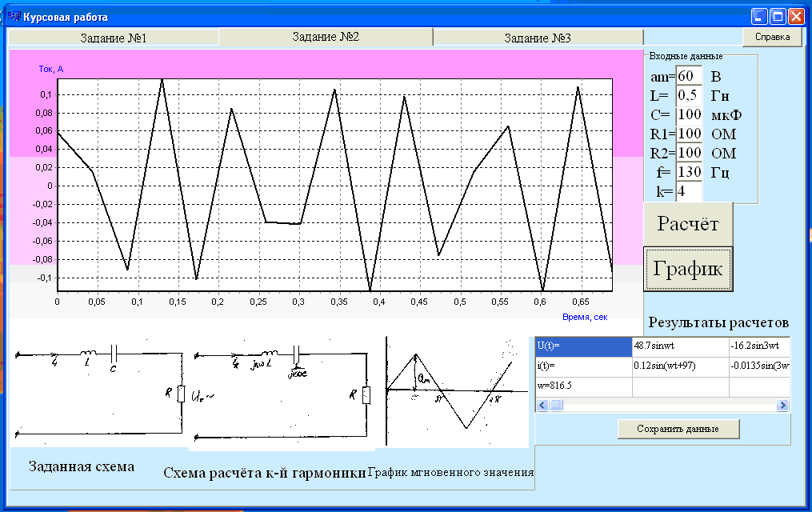Maximize the Курсовая работа window
812x512 pixels.
(778, 17)
